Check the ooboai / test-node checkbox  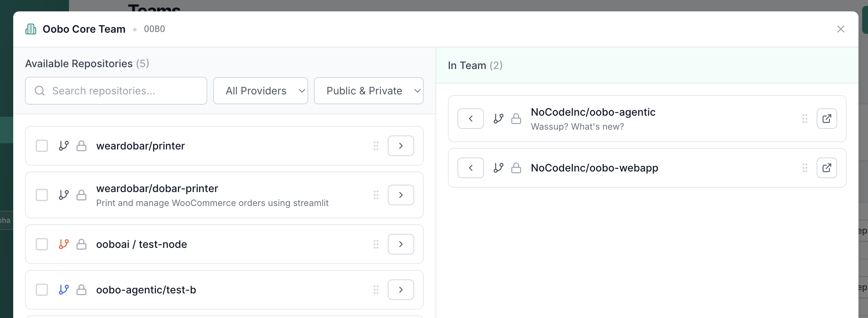pyautogui.click(x=42, y=244)
